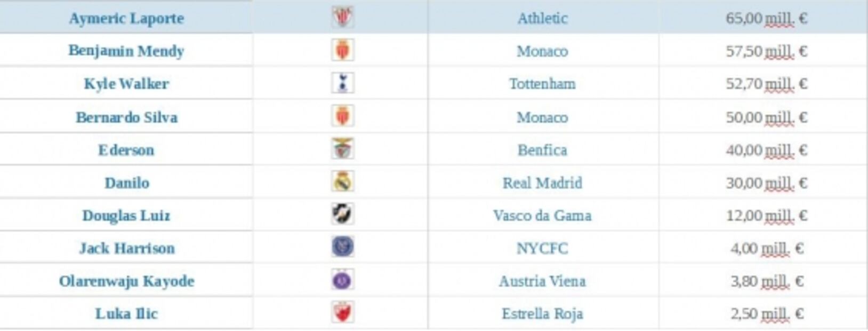Open the Aymeric Laporte player link
868x331 pixels.
126,18
